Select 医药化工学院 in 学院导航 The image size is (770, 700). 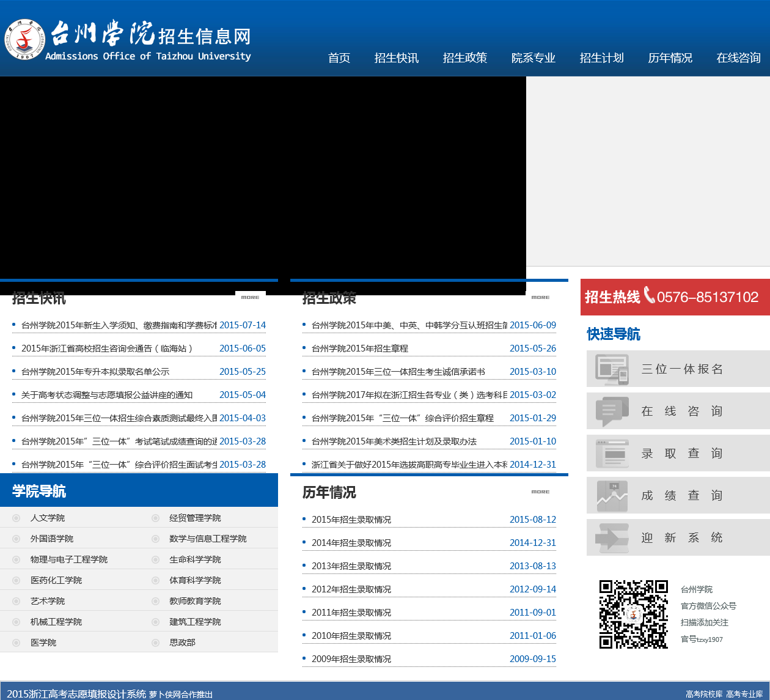pos(56,580)
